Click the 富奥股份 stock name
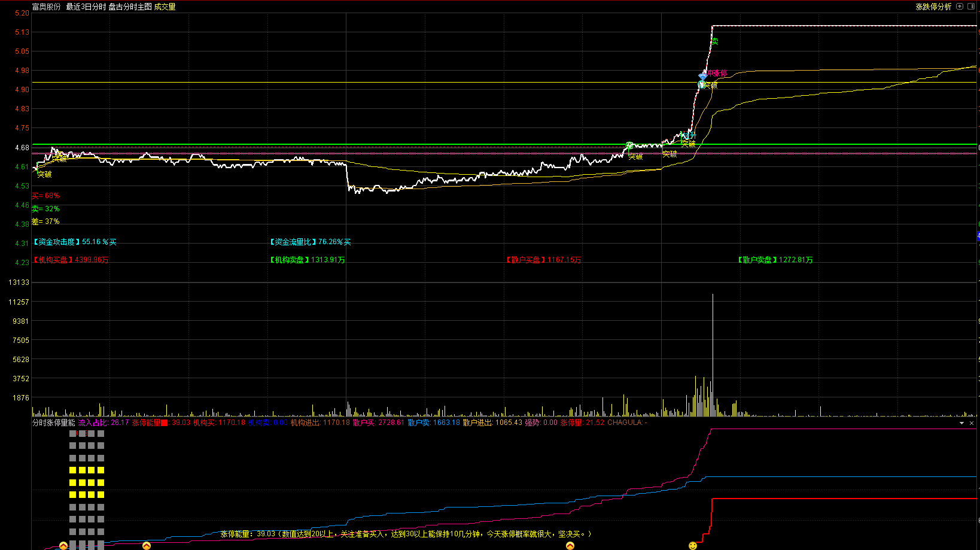The image size is (980, 550). click(47, 7)
